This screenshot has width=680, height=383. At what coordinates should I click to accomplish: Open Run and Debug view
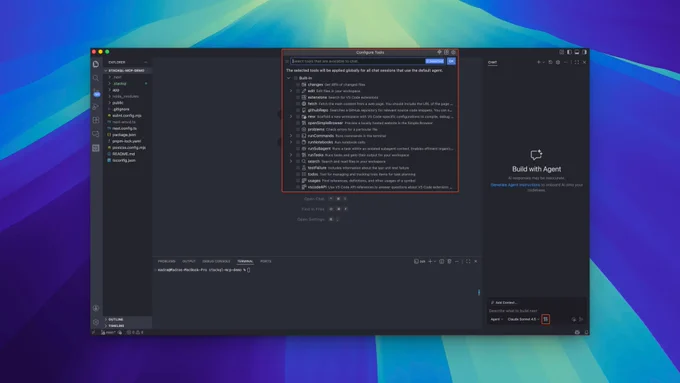[96, 106]
